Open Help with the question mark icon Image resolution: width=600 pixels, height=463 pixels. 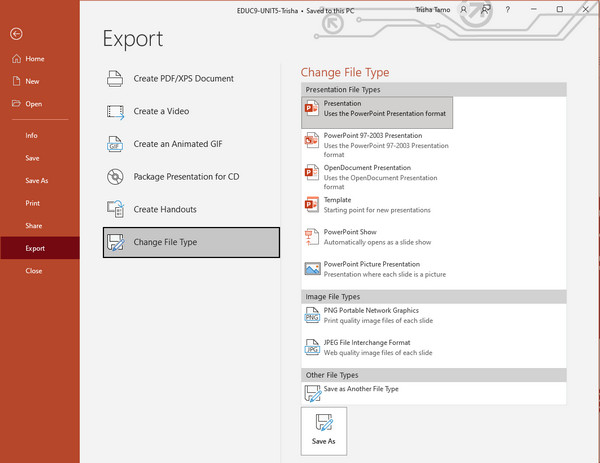tap(507, 10)
